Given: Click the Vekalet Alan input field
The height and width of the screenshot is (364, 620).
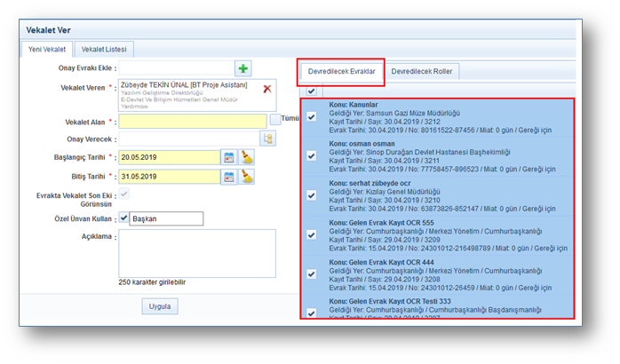Looking at the screenshot, I should [x=193, y=122].
